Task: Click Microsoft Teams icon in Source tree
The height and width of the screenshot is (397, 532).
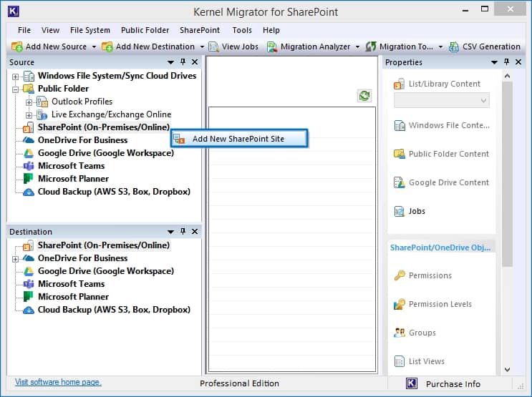Action: coord(29,166)
